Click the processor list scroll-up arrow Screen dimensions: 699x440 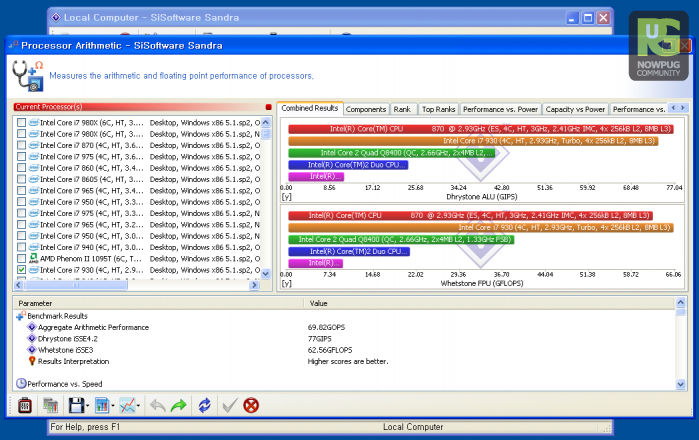[266, 122]
